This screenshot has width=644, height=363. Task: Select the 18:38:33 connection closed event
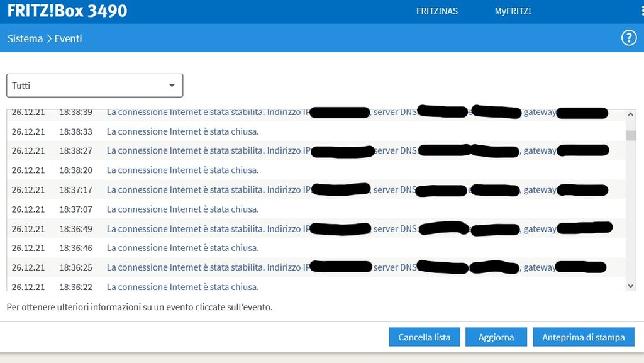pyautogui.click(x=182, y=131)
